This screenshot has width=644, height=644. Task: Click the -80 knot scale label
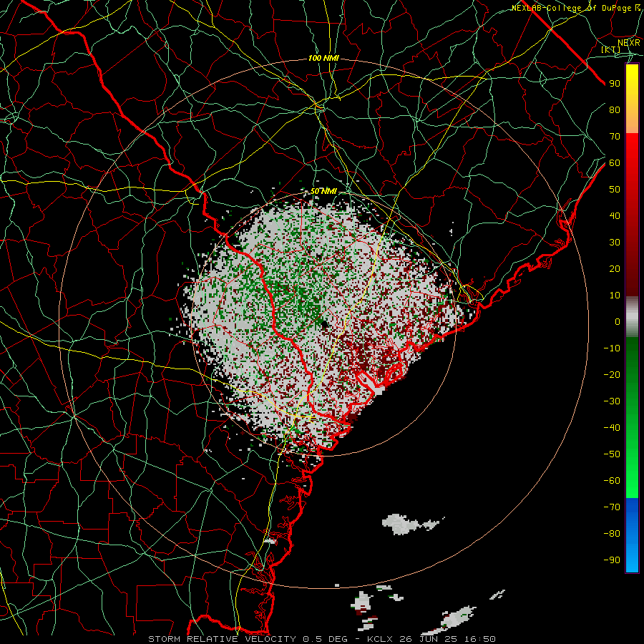(612, 534)
